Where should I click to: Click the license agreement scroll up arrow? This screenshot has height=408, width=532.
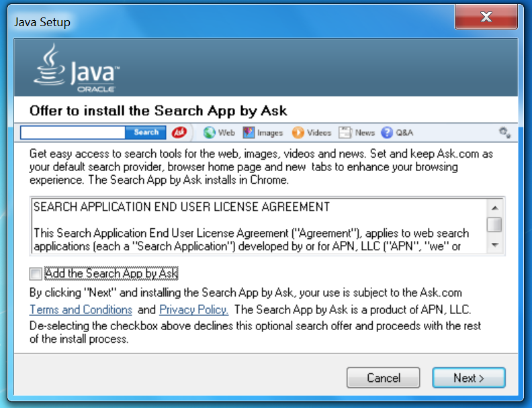coord(495,207)
